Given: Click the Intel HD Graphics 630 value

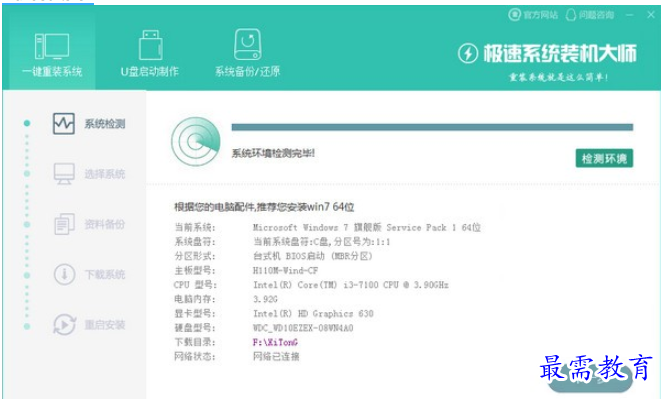Looking at the screenshot, I should coord(313,313).
